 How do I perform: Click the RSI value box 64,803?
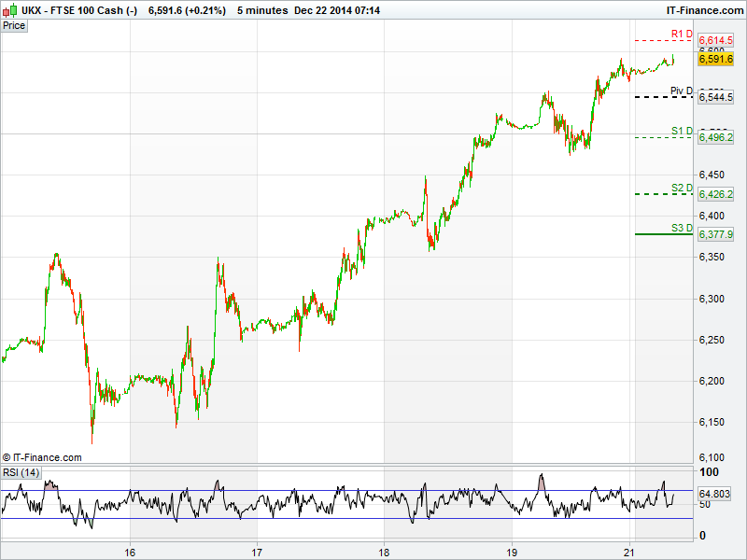(713, 494)
